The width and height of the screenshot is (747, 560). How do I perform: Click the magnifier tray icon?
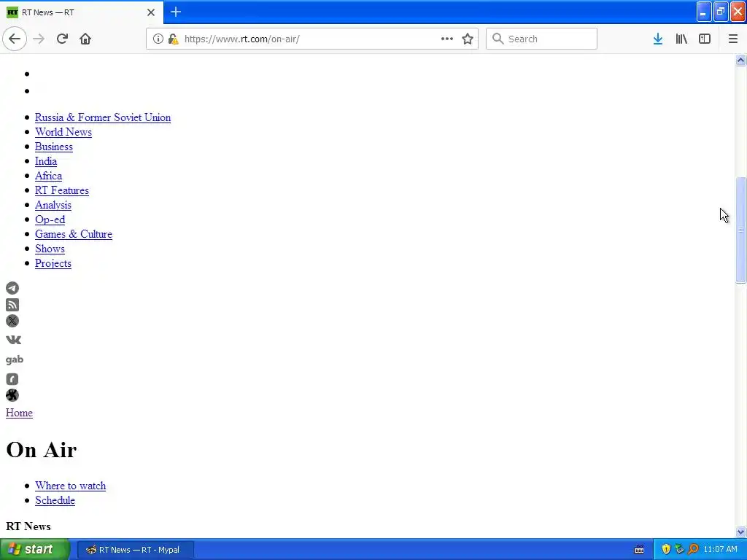pos(693,550)
